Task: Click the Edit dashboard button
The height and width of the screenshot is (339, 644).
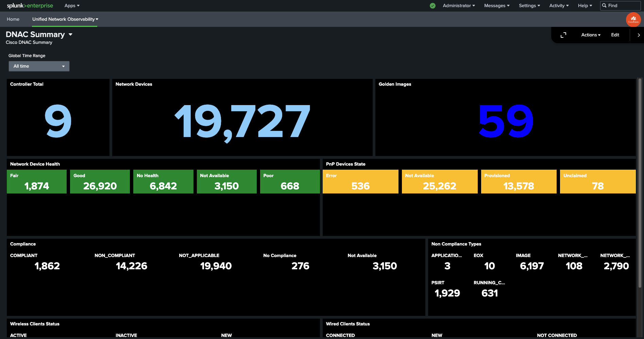Action: coord(615,35)
